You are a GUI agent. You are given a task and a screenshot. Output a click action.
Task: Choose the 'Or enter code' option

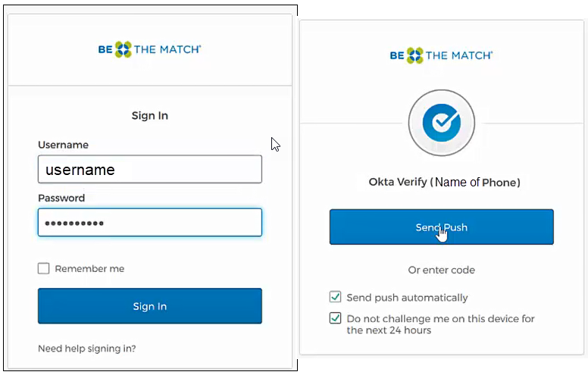(x=441, y=270)
